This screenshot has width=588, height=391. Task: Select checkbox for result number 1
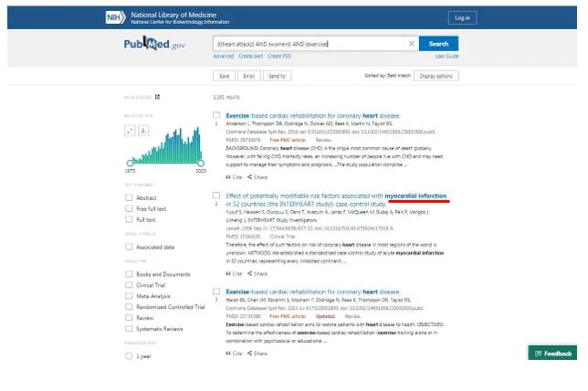[x=216, y=115]
